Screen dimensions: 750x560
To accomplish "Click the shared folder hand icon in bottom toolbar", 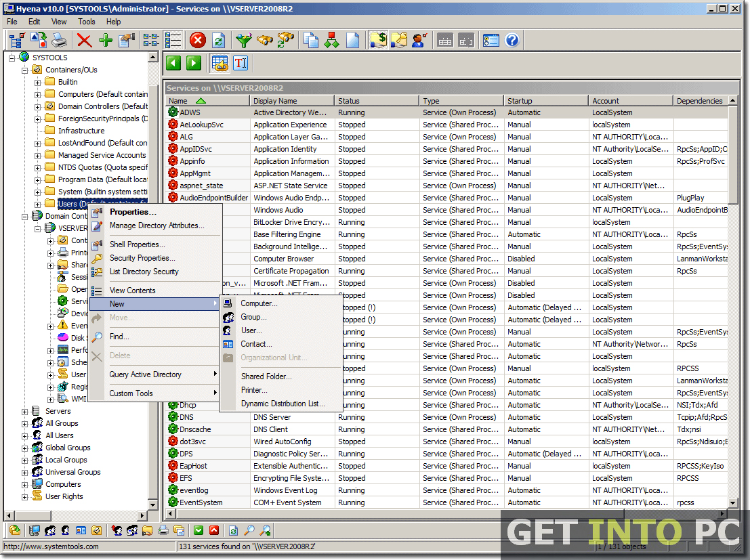I will click(x=147, y=530).
